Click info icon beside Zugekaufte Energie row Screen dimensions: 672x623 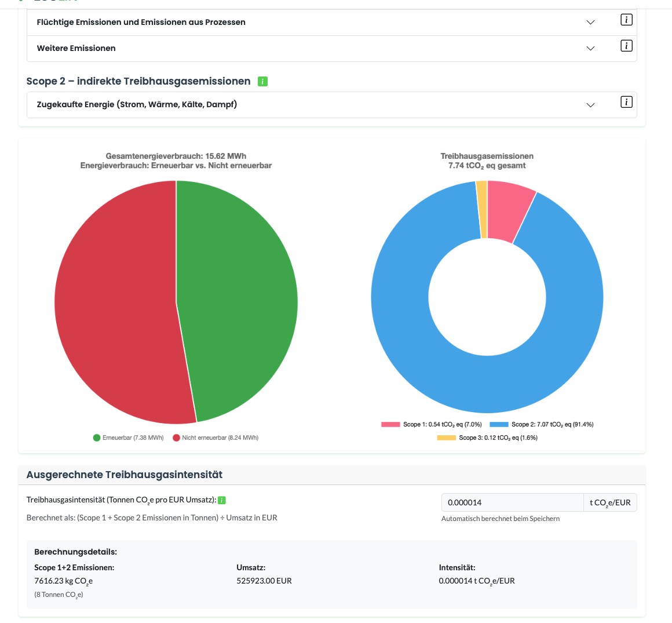tap(626, 102)
